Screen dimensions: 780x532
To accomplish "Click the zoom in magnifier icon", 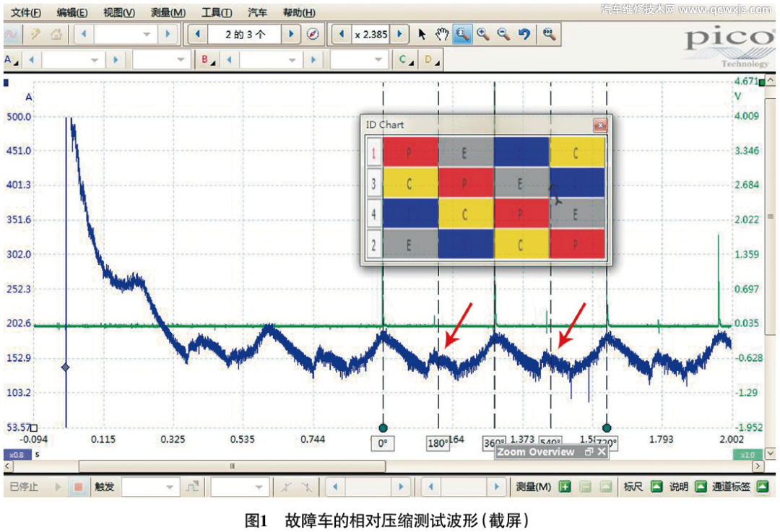I will click(x=483, y=34).
